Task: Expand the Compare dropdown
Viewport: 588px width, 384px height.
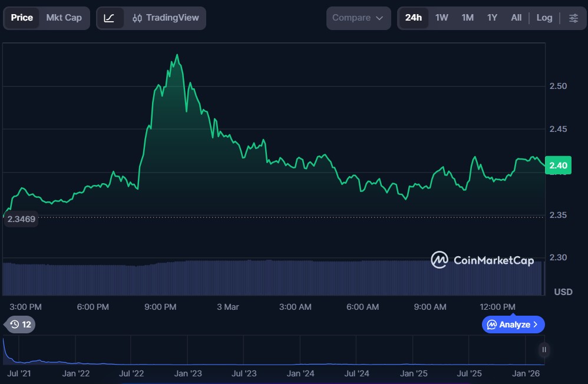Action: (x=358, y=18)
